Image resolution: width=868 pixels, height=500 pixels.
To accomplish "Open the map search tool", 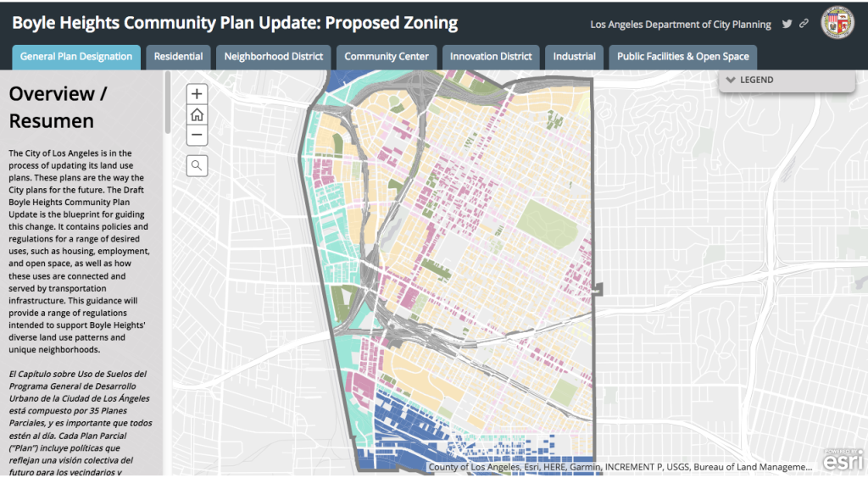I will [x=196, y=164].
